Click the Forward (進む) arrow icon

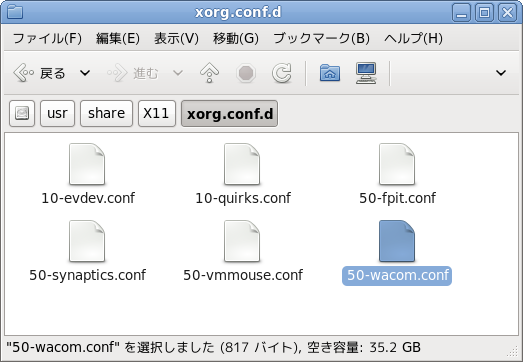click(117, 72)
